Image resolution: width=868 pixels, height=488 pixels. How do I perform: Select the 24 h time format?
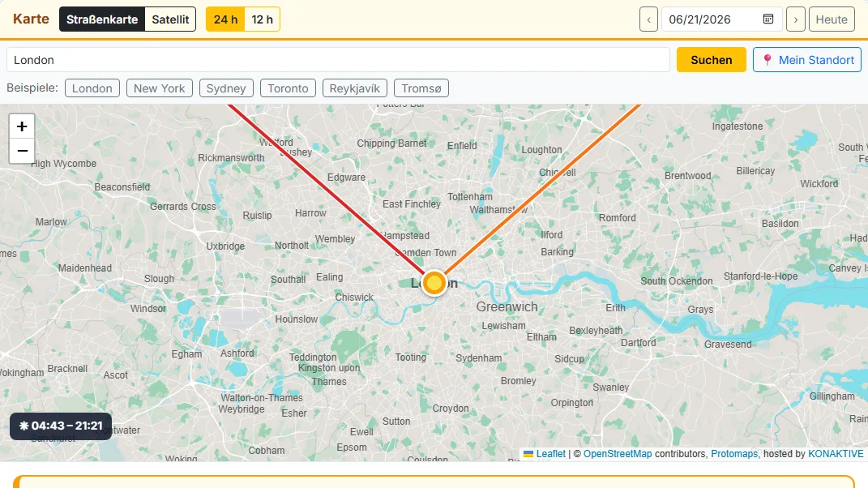(x=225, y=19)
